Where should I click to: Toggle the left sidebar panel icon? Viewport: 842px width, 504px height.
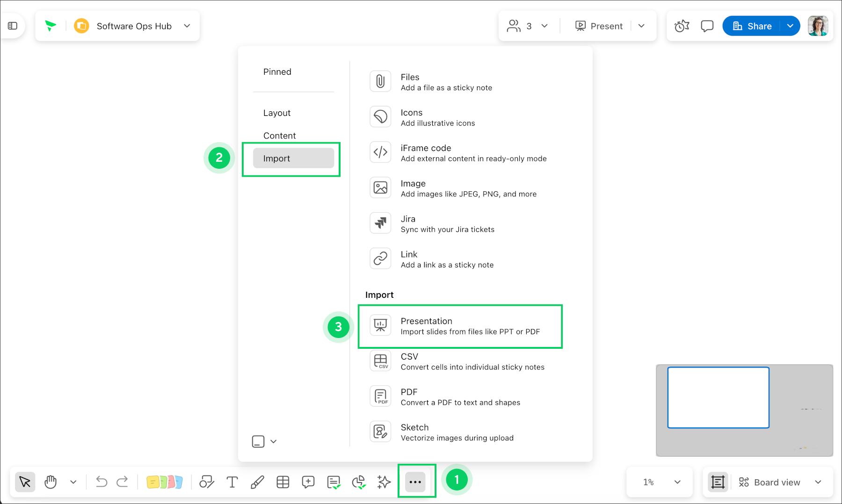13,26
